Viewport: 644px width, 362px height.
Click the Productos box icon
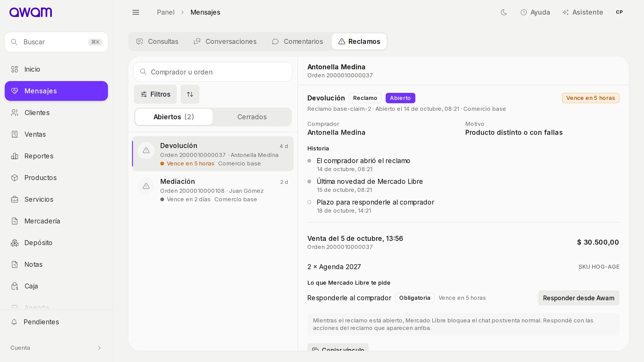tap(15, 178)
